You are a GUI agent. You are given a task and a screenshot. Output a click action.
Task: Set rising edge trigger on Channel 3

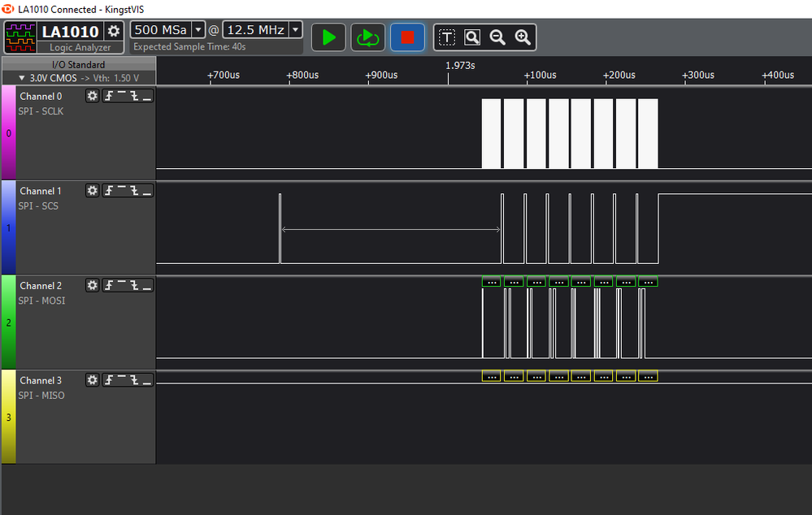point(109,380)
